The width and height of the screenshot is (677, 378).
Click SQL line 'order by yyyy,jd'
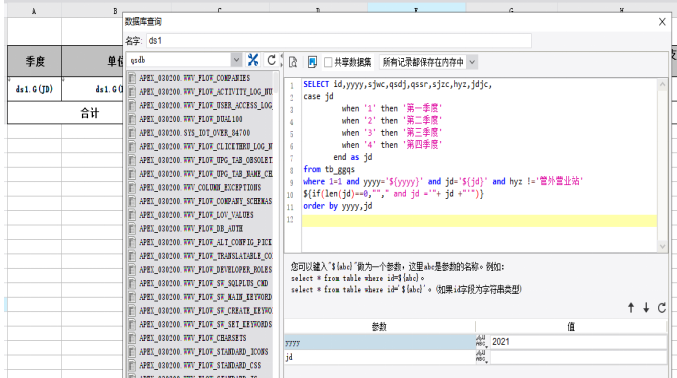click(x=338, y=206)
